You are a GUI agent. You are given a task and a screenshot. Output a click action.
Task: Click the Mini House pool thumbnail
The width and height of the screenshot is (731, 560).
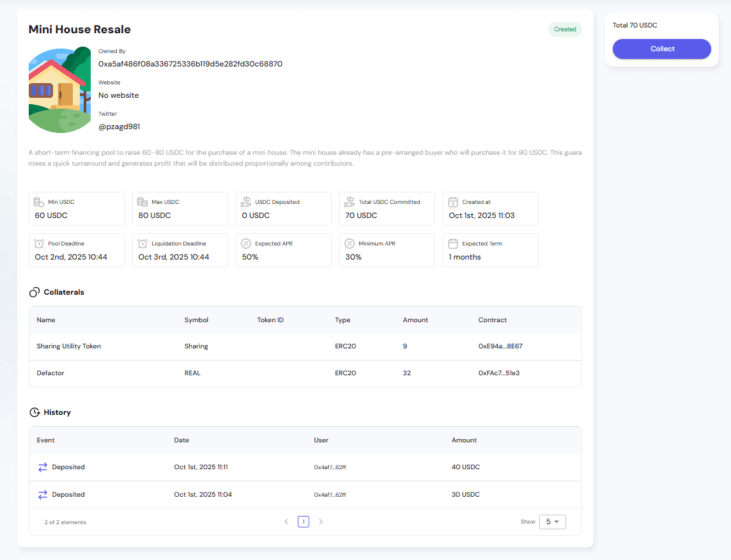59,89
